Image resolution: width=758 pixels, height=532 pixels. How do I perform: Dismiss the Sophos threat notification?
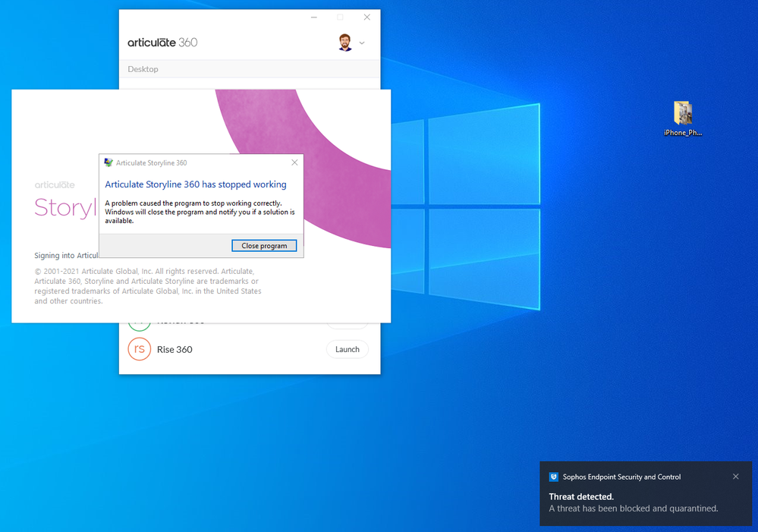(735, 477)
